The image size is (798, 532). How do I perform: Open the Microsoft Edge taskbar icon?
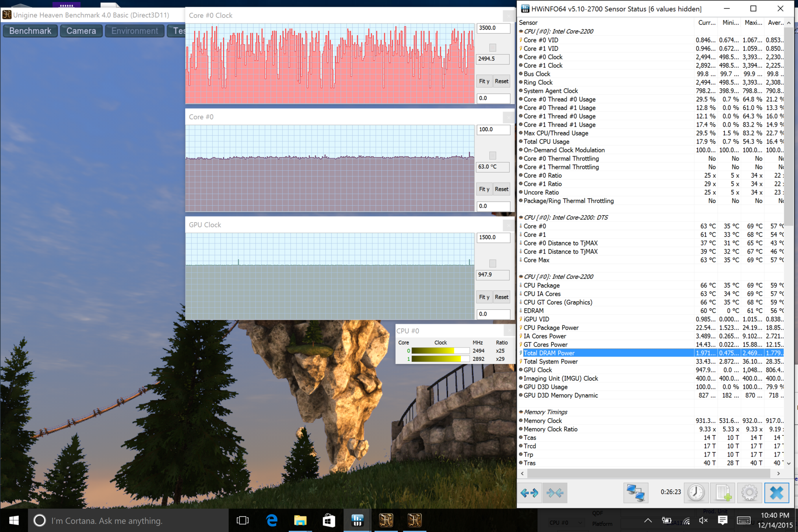point(272,520)
